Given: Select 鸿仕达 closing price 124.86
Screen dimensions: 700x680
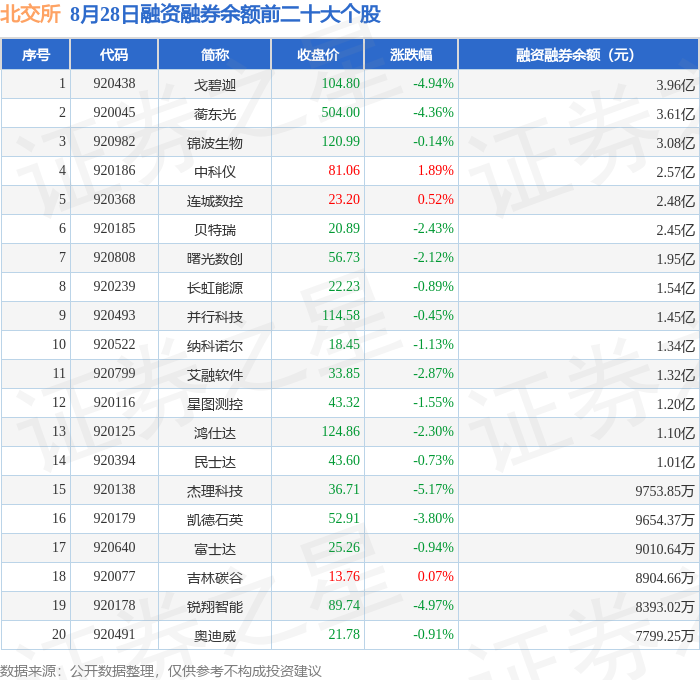Looking at the screenshot, I should [x=341, y=431].
